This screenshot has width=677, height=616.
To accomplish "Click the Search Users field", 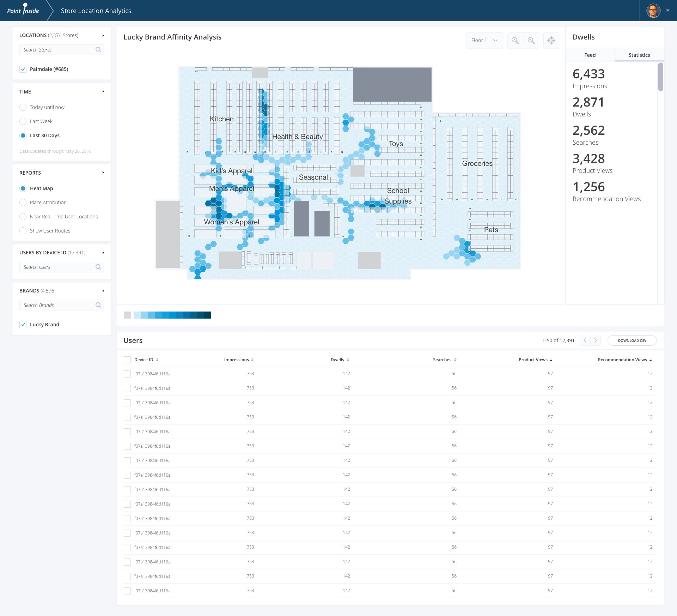I will pyautogui.click(x=62, y=267).
